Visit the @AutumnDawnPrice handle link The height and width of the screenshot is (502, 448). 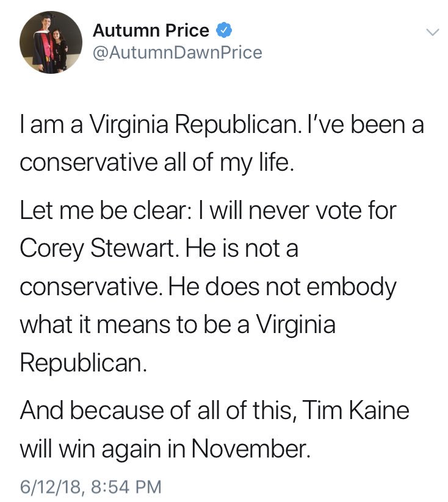178,52
